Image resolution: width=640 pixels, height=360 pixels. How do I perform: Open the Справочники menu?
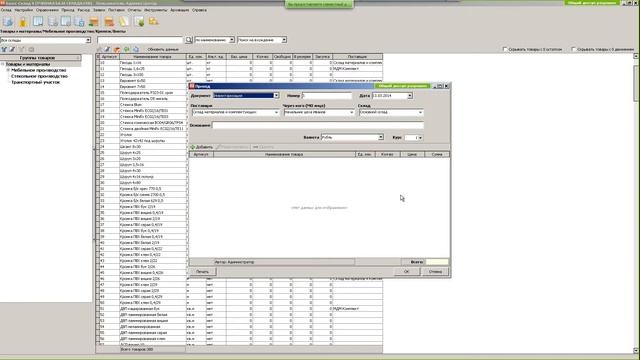click(x=47, y=10)
